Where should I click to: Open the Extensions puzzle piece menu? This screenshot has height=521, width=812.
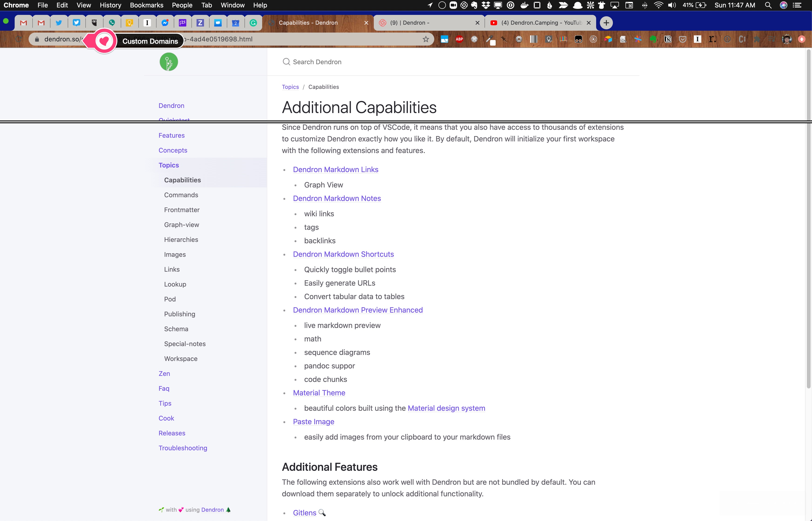pos(757,39)
